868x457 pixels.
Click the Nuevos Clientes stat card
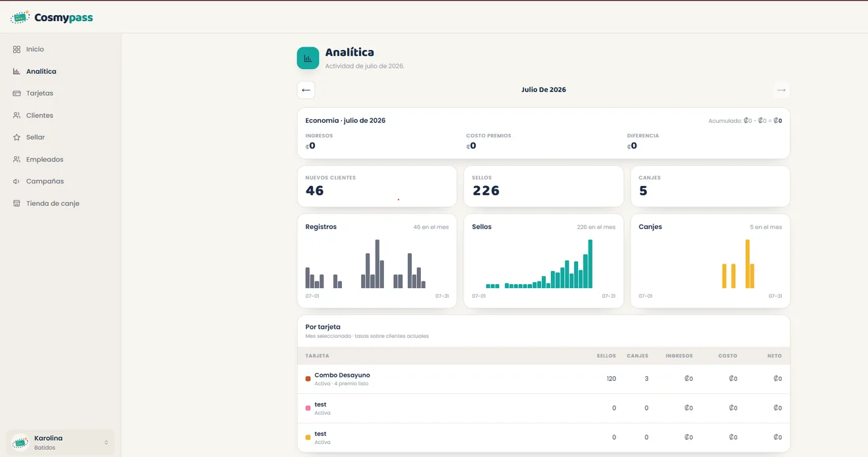pos(377,186)
